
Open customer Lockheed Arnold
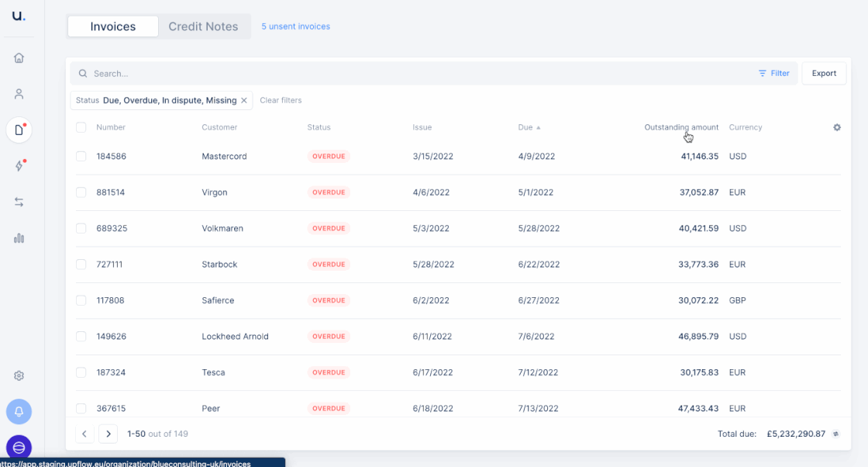pyautogui.click(x=235, y=336)
